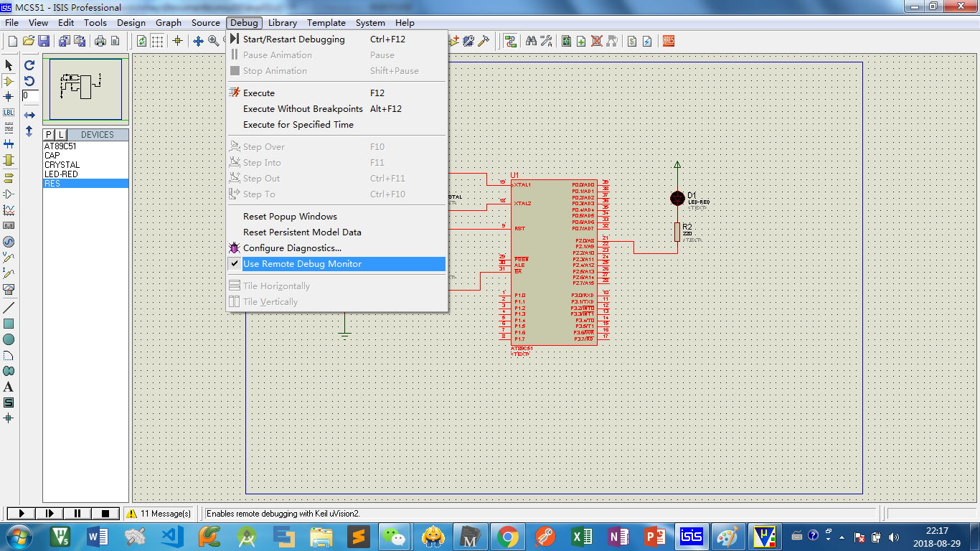Click the L library manage button

coord(61,135)
